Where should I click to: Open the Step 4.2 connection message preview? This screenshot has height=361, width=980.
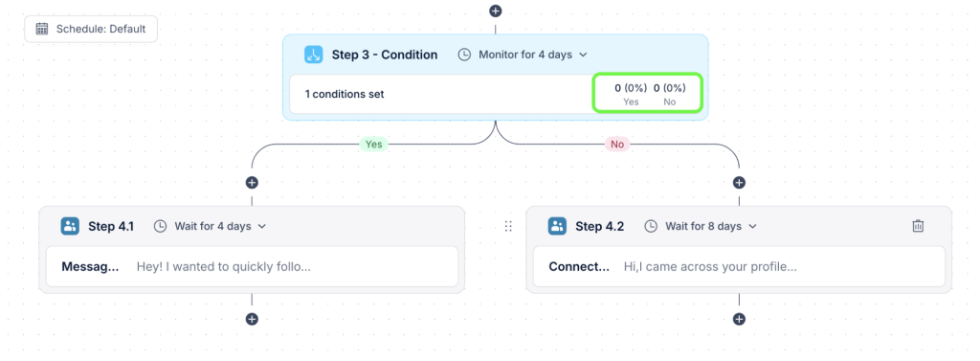pos(710,266)
